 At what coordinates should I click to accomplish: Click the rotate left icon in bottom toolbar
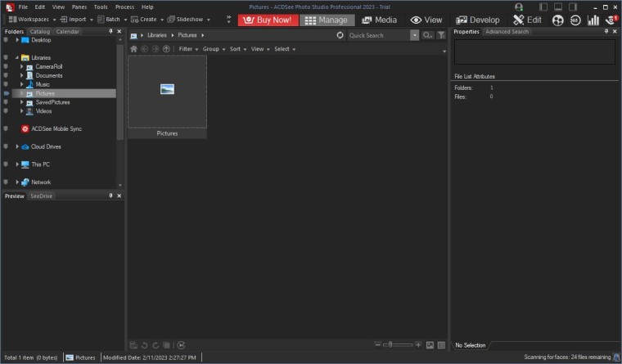coord(144,345)
